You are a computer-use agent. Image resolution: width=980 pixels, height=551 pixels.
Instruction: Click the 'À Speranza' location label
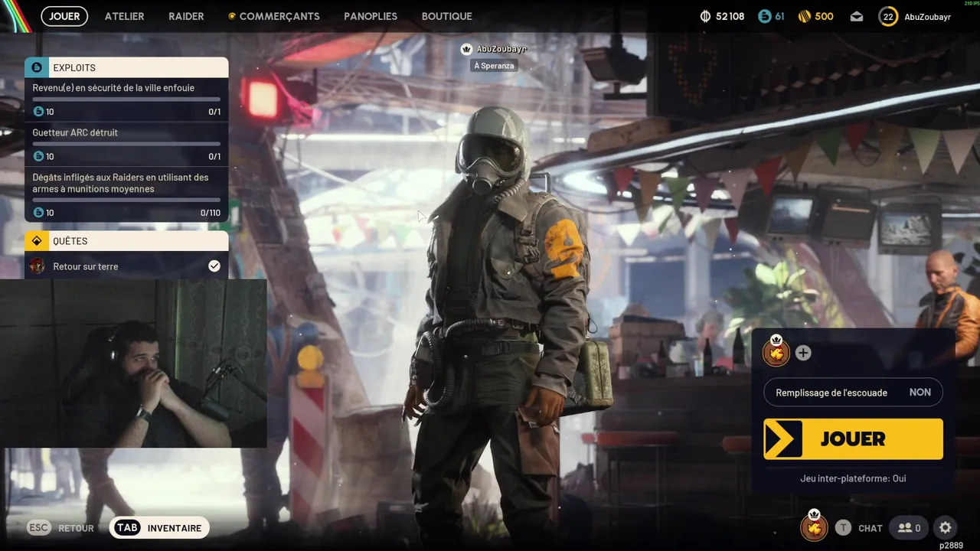coord(495,66)
